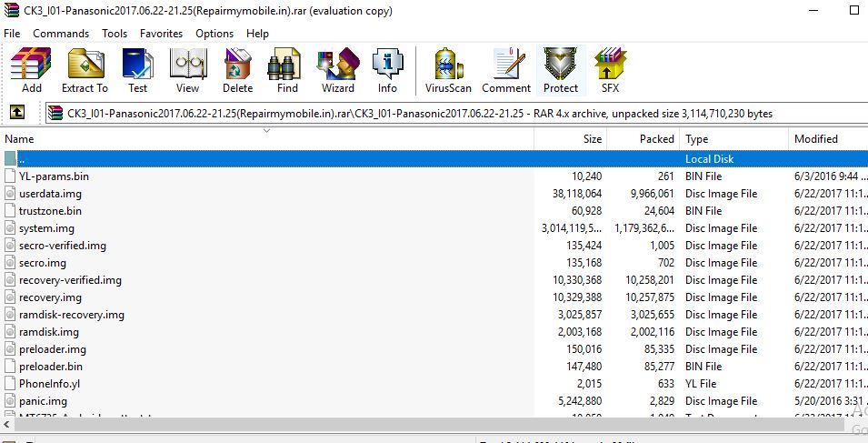The image size is (868, 443).
Task: Run Test on the archive
Action: point(137,71)
